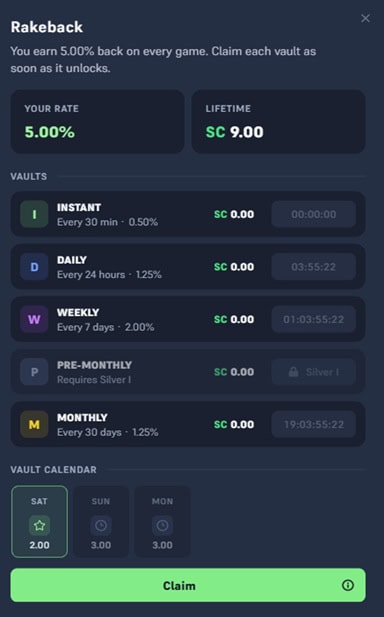Click the blue Daily vault 'D' icon
Viewport: 384px width, 617px height.
[34, 267]
